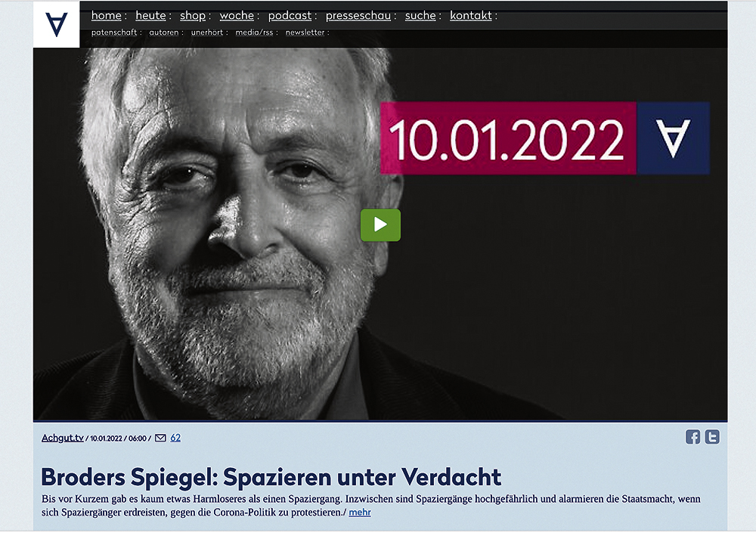Navigate to presseschau
756x533 pixels.
coord(358,15)
